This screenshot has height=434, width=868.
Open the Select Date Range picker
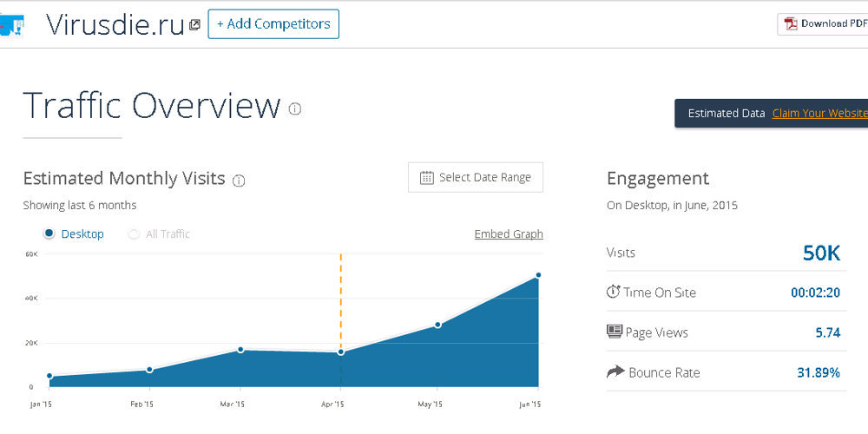[x=476, y=177]
